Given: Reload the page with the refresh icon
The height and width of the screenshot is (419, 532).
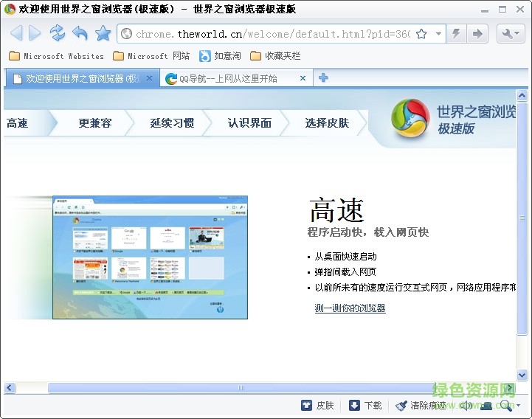Looking at the screenshot, I should [x=58, y=33].
